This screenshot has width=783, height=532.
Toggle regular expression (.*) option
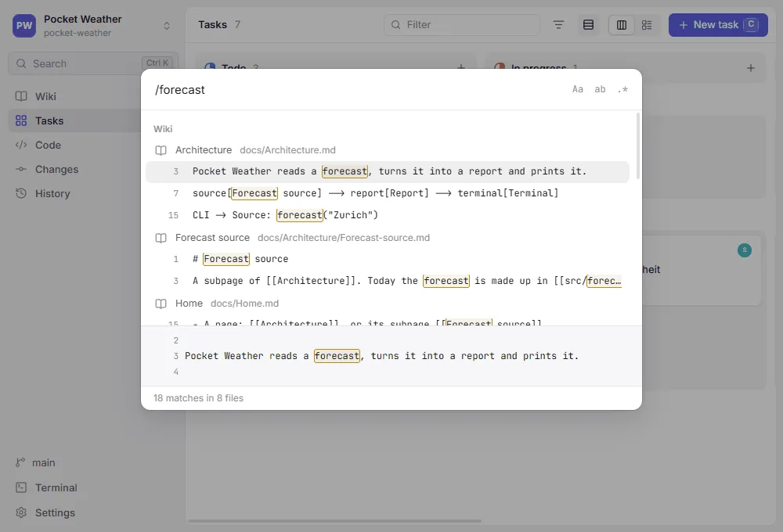point(622,89)
